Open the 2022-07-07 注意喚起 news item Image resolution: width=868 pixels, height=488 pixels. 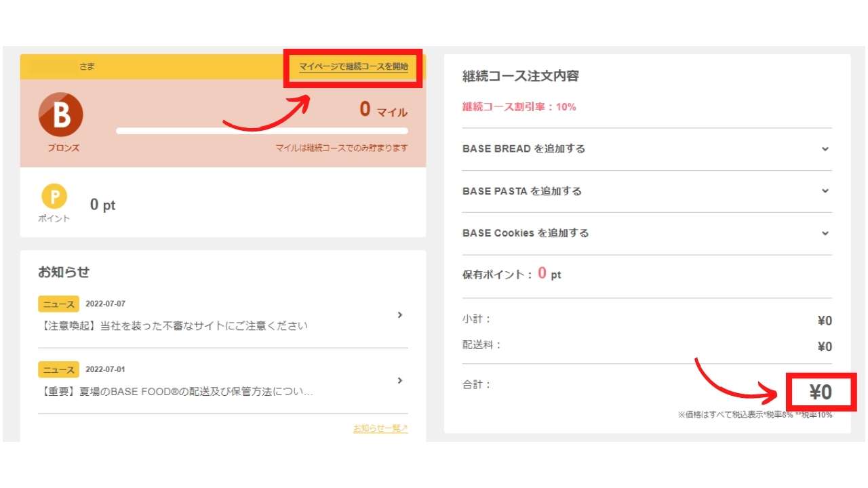pyautogui.click(x=223, y=315)
